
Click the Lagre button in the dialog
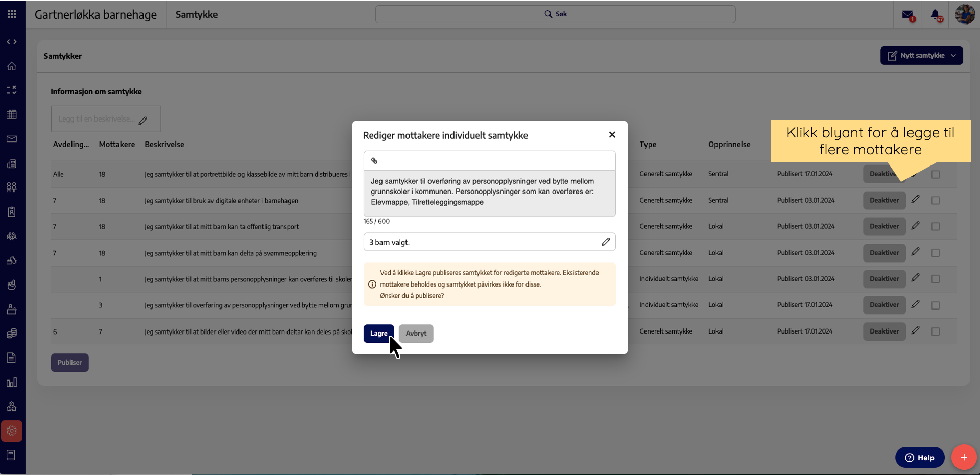tap(378, 334)
